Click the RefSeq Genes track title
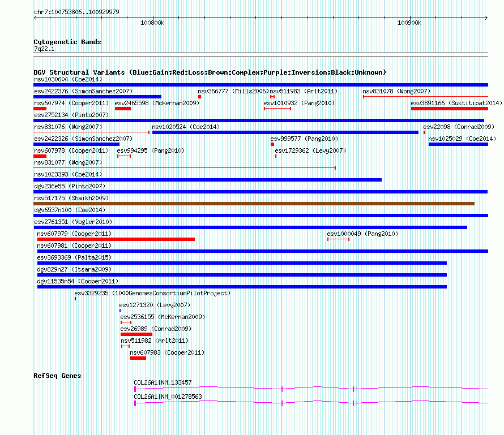Screen dimensions: 504x435 pos(57,376)
